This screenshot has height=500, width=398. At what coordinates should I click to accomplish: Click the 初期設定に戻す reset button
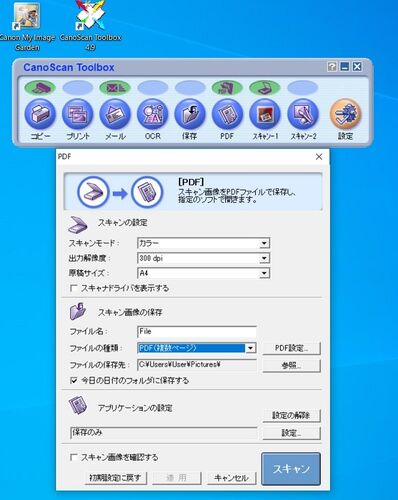point(115,478)
